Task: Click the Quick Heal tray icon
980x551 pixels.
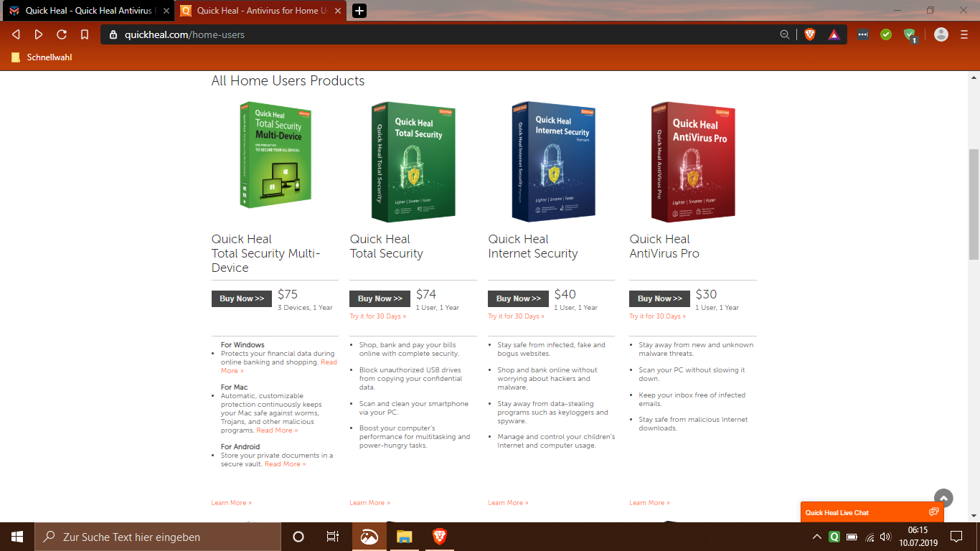Action: click(834, 537)
